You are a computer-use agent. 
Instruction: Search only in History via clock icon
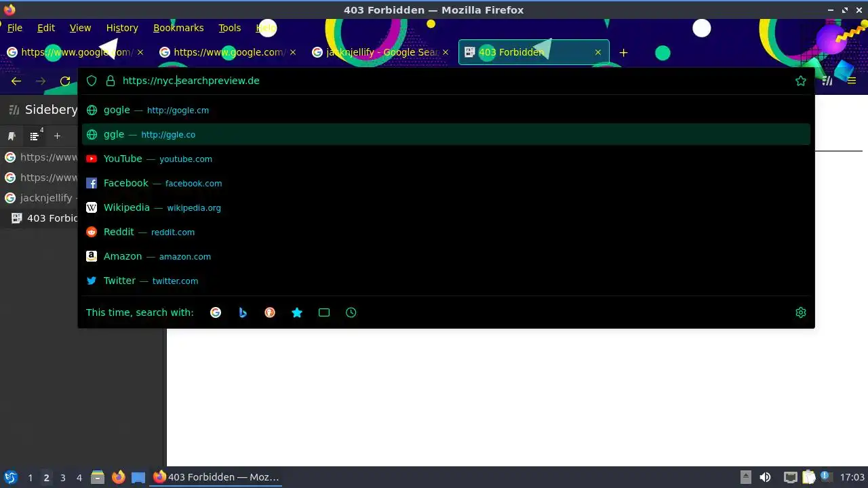pos(351,312)
